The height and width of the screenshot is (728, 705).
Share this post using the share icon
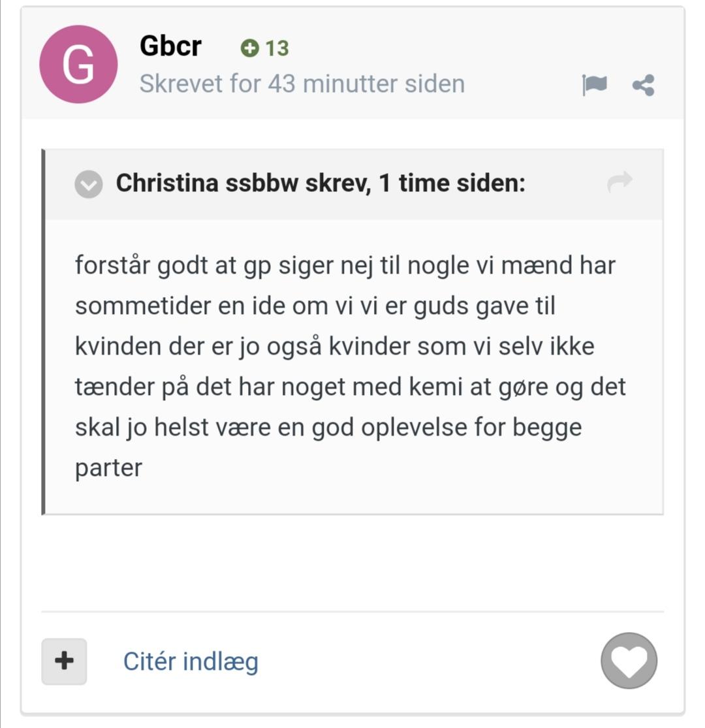[x=644, y=85]
